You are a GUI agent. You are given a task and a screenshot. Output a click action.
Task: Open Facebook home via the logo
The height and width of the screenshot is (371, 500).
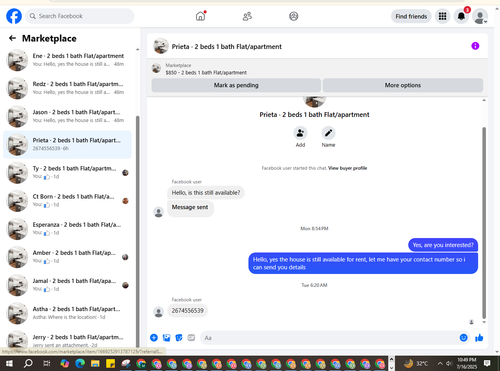tap(14, 16)
